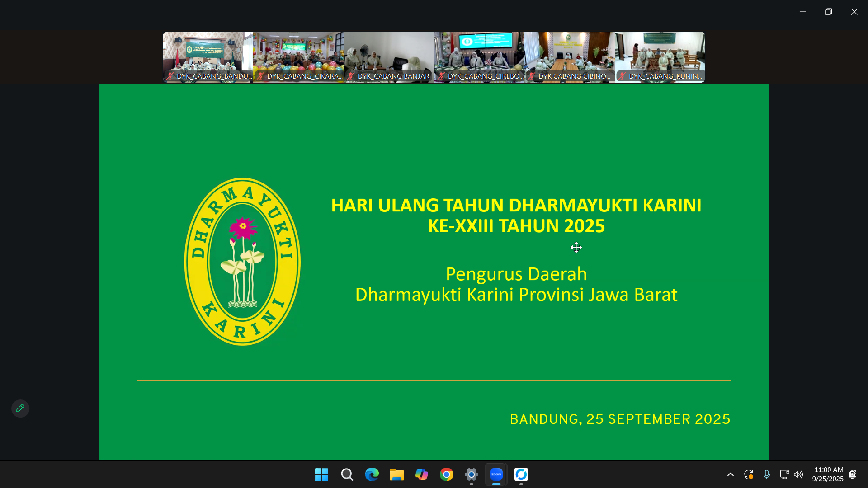Image resolution: width=868 pixels, height=488 pixels.
Task: Open the Windows Start menu
Action: [321, 474]
